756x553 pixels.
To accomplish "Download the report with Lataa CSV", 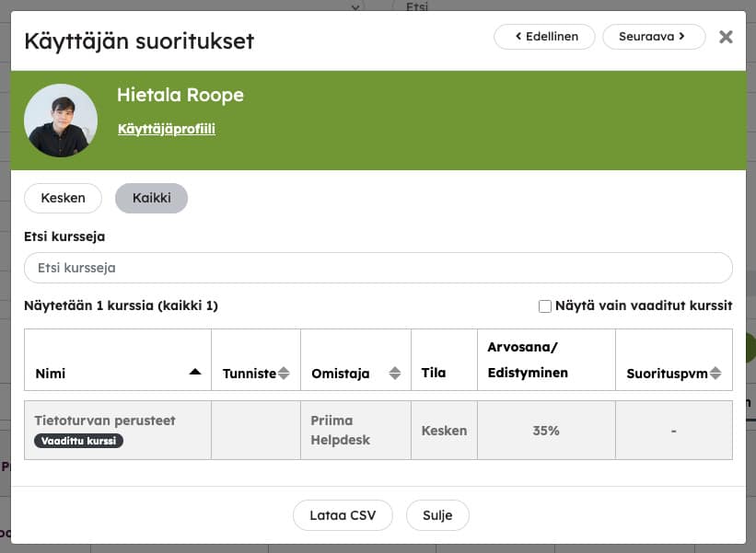I will click(x=343, y=515).
